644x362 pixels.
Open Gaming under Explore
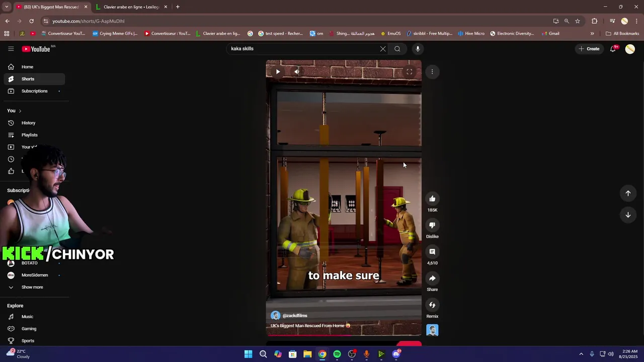(34, 329)
